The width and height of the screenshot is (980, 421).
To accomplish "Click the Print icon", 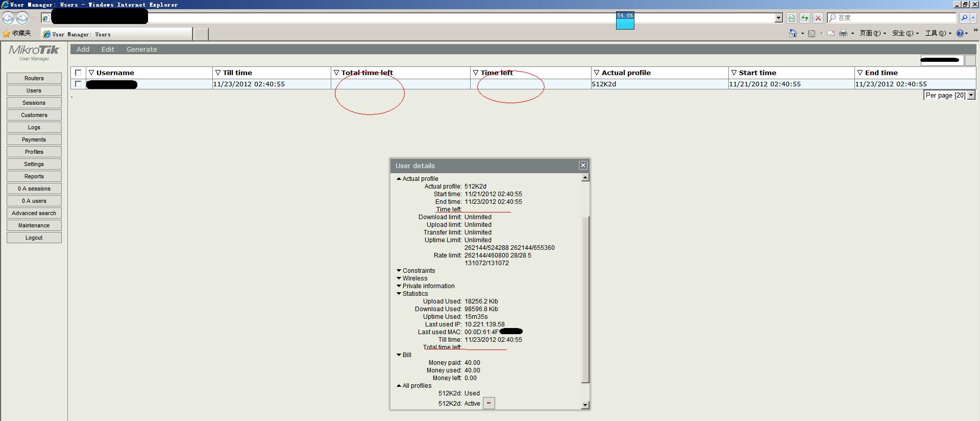I will [x=843, y=33].
